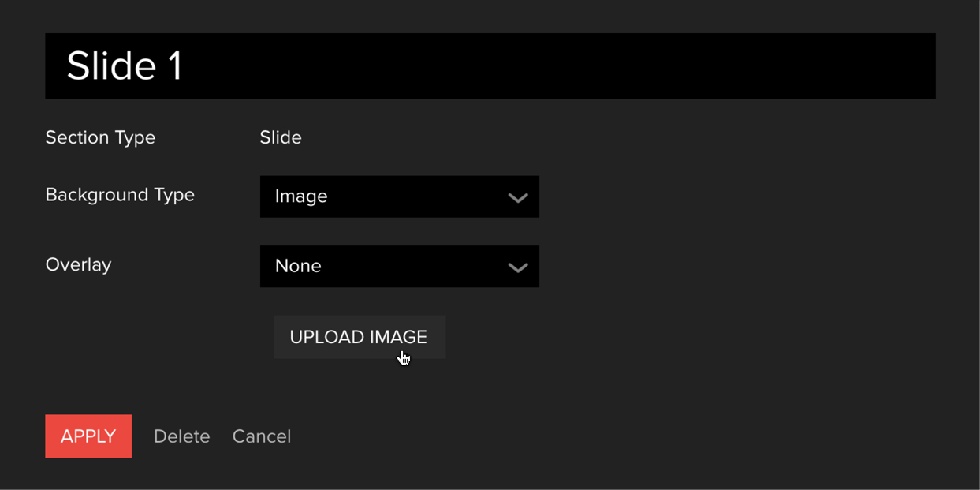
Task: Select the "Image" value in Background Type
Action: click(x=301, y=196)
